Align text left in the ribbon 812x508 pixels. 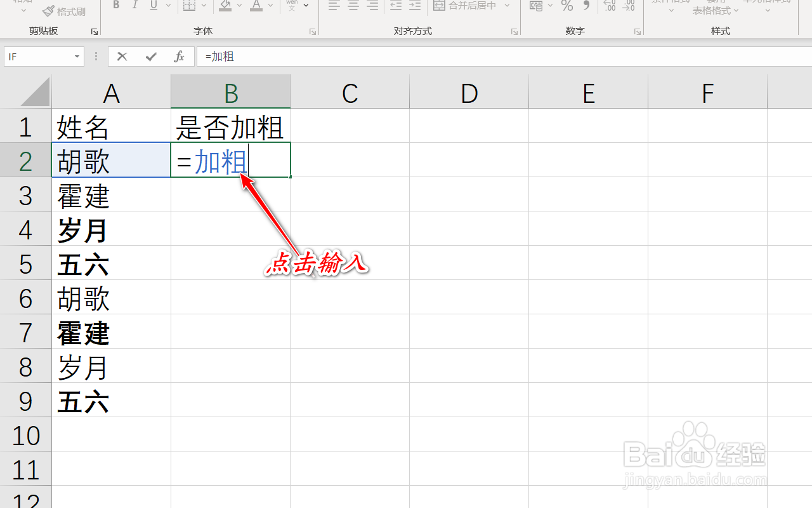pyautogui.click(x=334, y=6)
